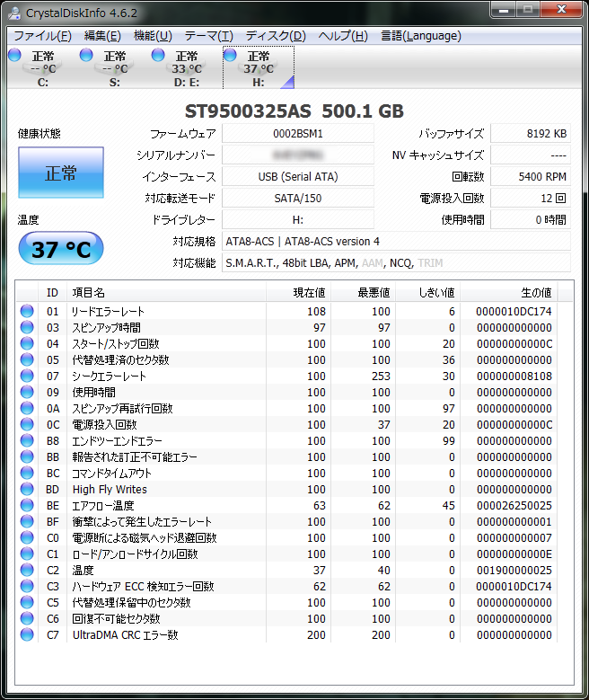The image size is (589, 700).
Task: Open the 機能(U) menu
Action: pos(153,36)
